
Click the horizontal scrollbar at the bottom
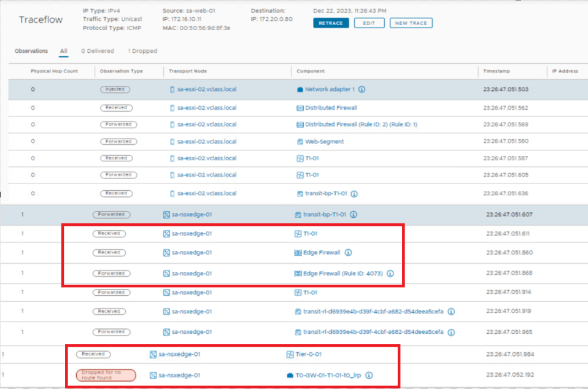[295, 387]
